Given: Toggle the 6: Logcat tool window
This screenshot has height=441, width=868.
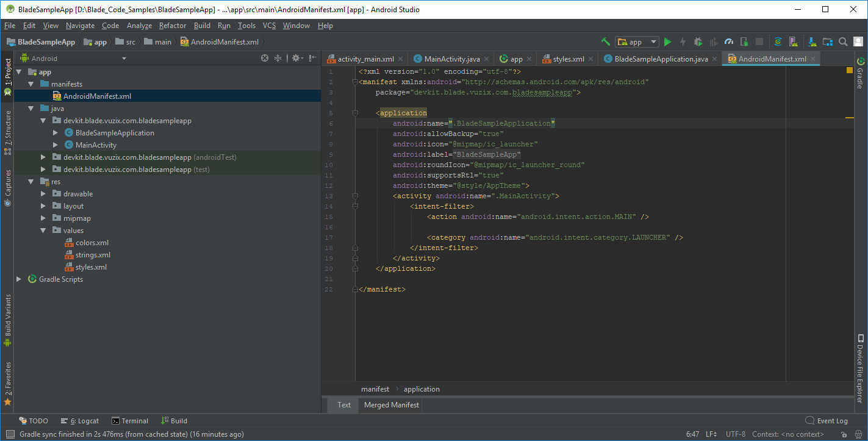Looking at the screenshot, I should [80, 421].
